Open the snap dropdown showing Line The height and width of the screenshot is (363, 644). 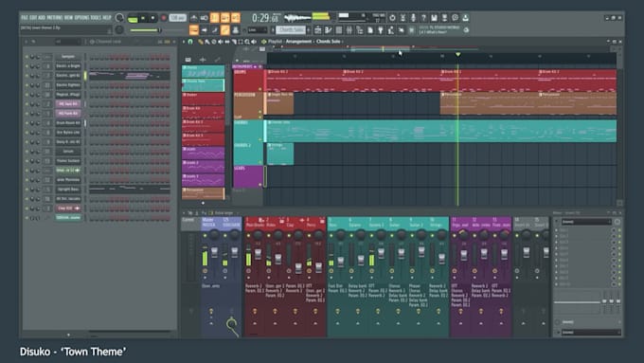pos(258,30)
